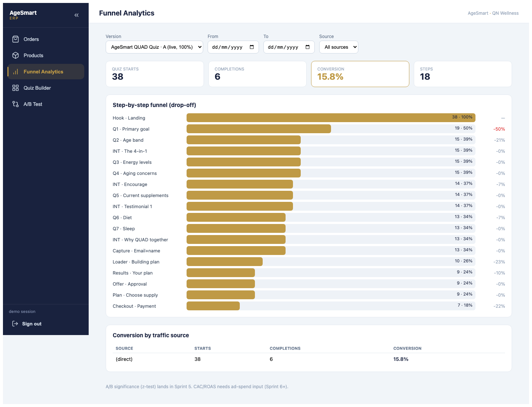
Task: Click the INT · The 4-in-1 label
Action: (x=130, y=151)
